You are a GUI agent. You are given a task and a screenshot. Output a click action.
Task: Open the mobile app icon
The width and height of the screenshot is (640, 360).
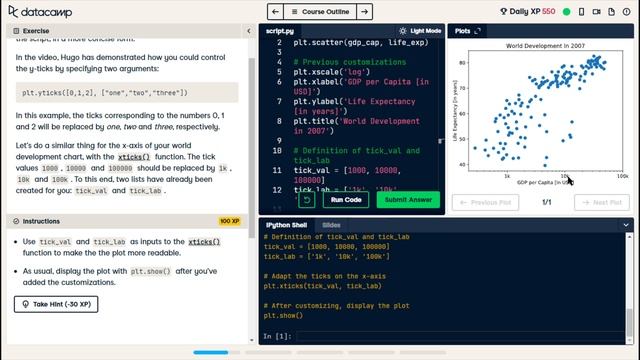click(582, 12)
